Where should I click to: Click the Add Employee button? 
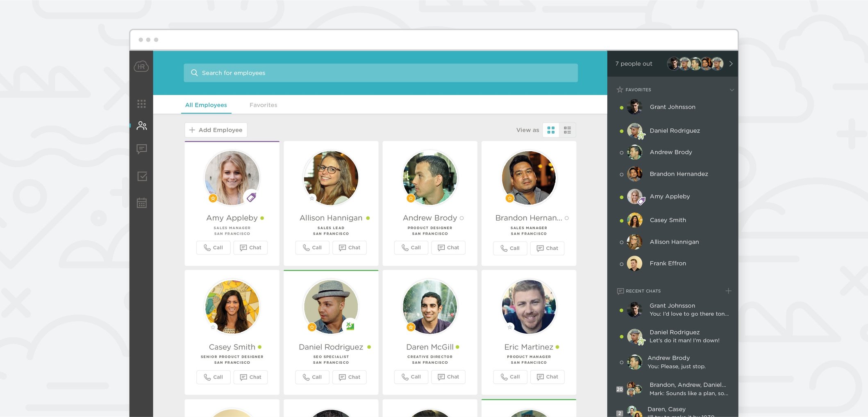(216, 130)
